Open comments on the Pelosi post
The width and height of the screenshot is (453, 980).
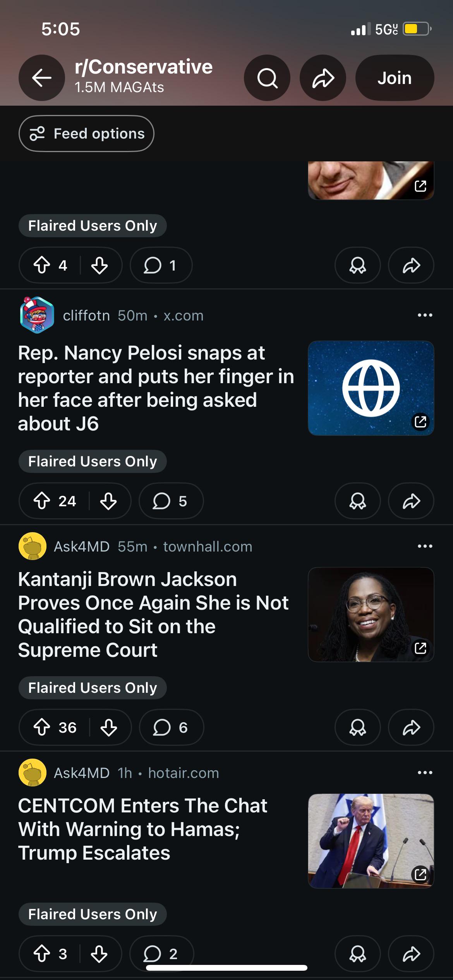click(x=171, y=501)
